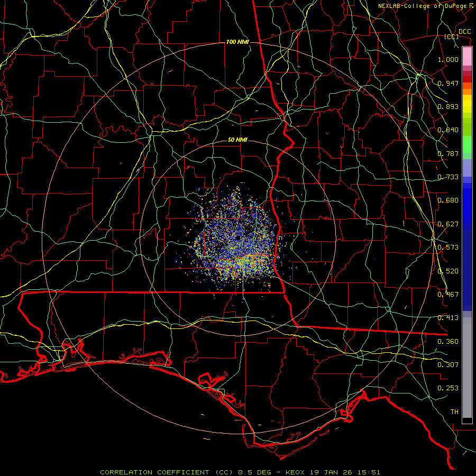Click the TH threshold label

click(454, 412)
